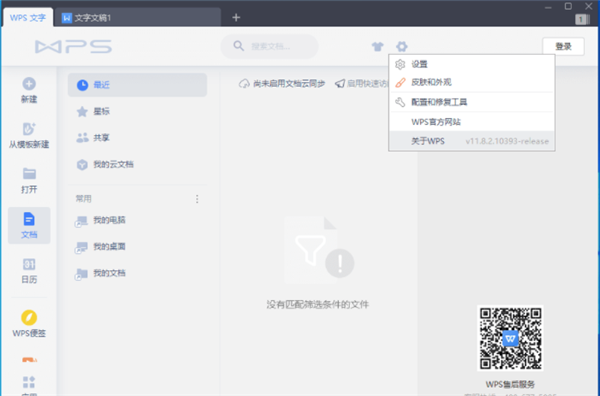Switch to the WPS 文字 tab
The width and height of the screenshot is (600, 396).
click(28, 18)
